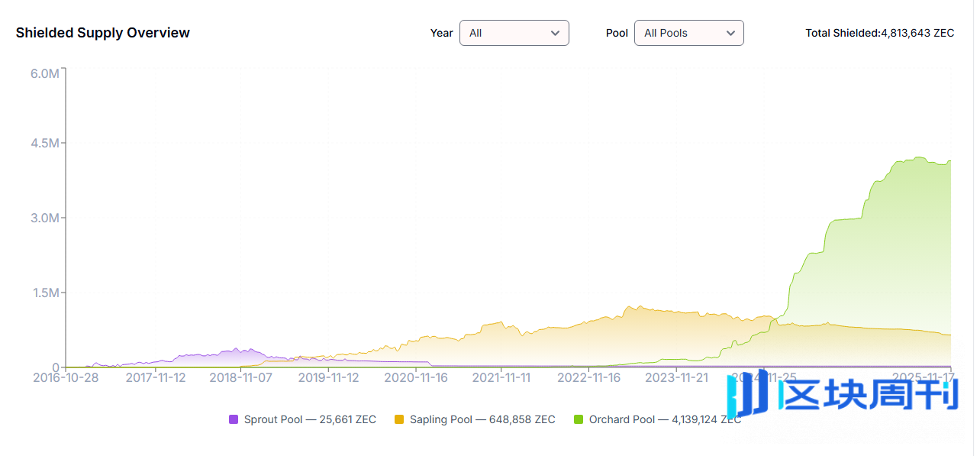Click the yellow Sapling Pool legend square
Screen dimensions: 980x456
pos(399,419)
